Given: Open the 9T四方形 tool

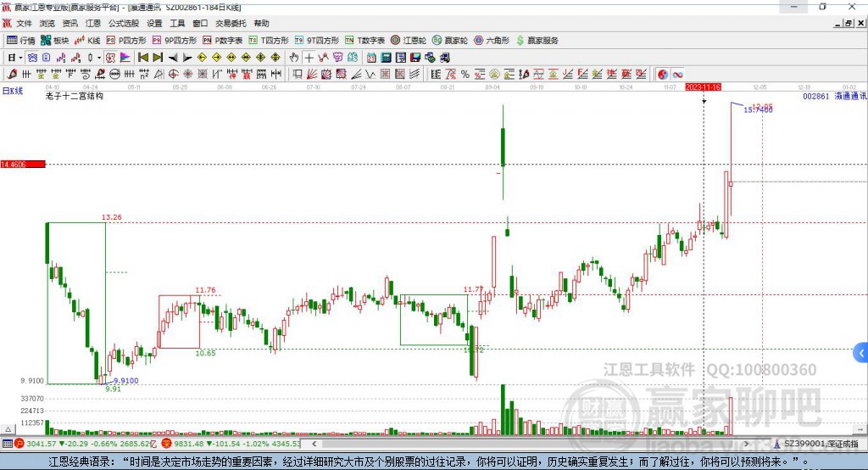Looking at the screenshot, I should pyautogui.click(x=317, y=41).
